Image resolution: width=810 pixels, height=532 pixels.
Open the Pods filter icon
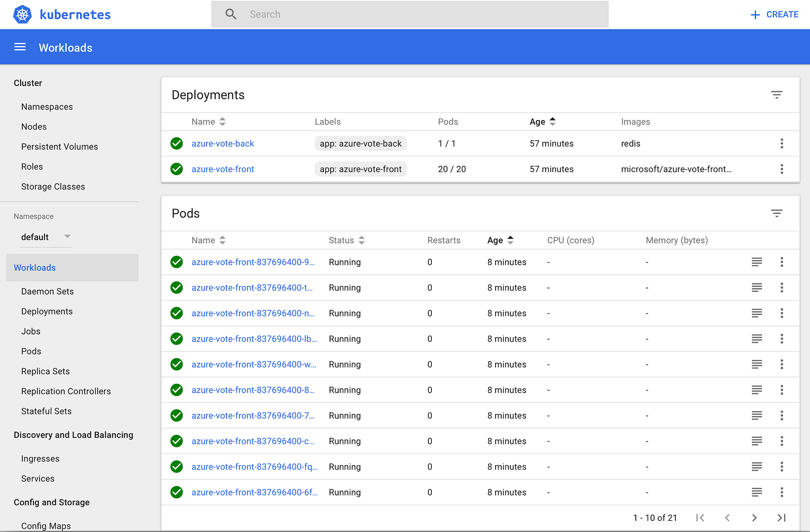[777, 213]
